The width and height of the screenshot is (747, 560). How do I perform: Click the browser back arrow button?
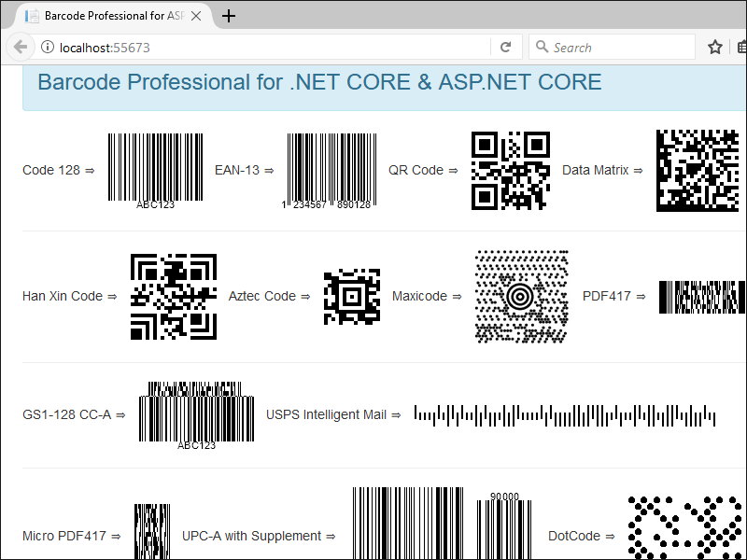(x=20, y=48)
